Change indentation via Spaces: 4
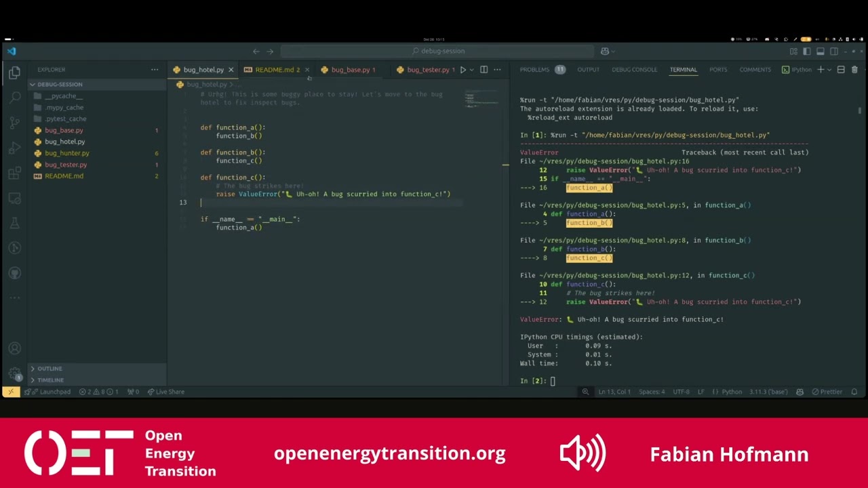 (x=652, y=392)
